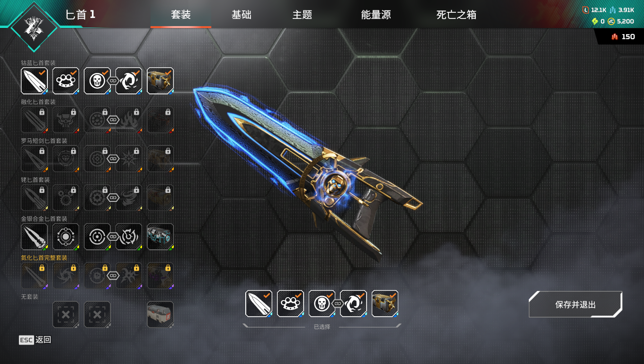
Task: Select the 金银合金匕首 blade icon
Action: coord(35,237)
